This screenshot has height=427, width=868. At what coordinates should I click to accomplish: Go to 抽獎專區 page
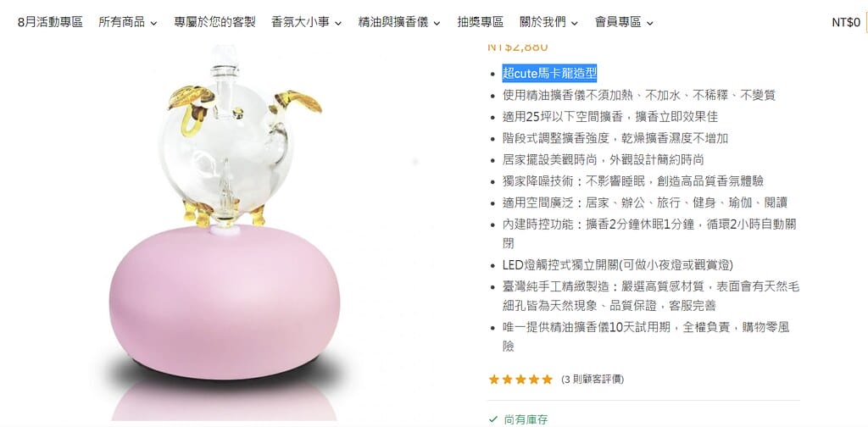click(x=480, y=22)
